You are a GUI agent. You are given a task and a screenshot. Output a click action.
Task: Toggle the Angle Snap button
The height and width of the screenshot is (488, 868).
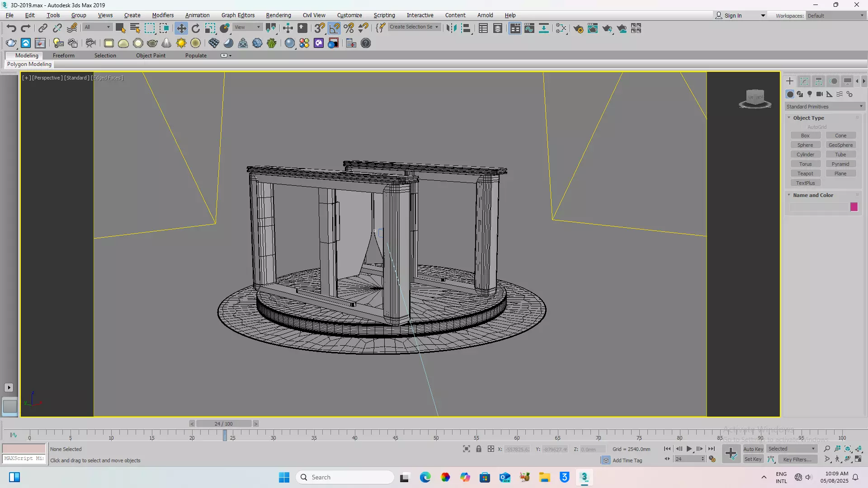334,28
